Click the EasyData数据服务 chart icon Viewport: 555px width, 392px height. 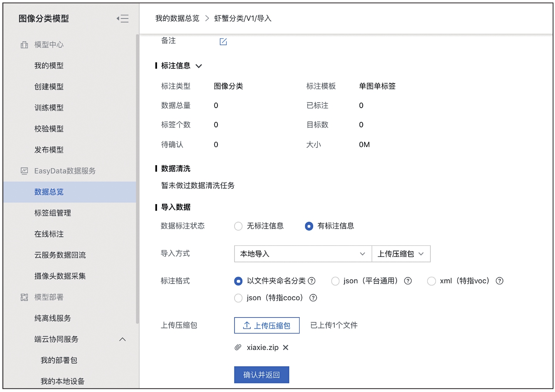pos(24,171)
